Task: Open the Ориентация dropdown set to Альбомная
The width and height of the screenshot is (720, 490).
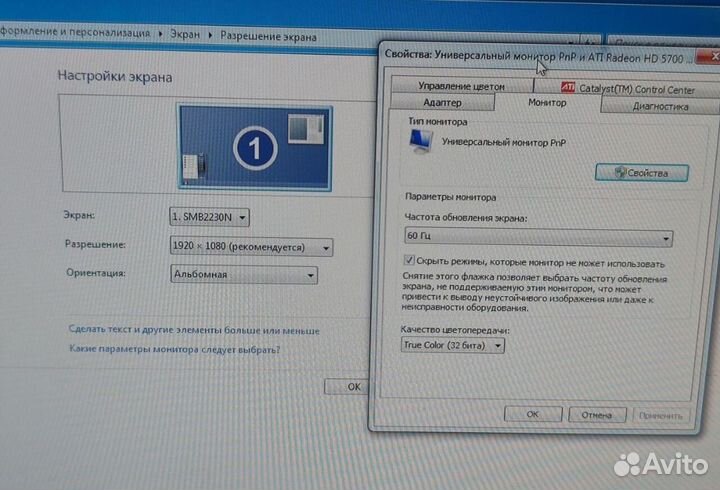Action: [x=243, y=275]
